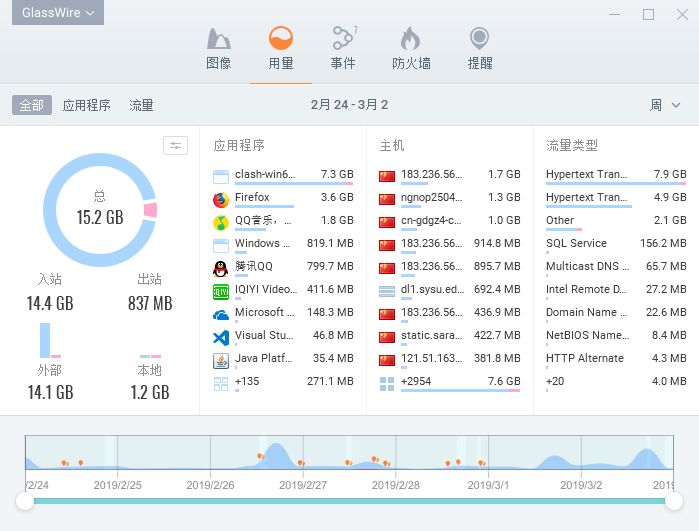Image resolution: width=699 pixels, height=531 pixels.
Task: Open the GlassWire main menu dropdown
Action: point(58,12)
